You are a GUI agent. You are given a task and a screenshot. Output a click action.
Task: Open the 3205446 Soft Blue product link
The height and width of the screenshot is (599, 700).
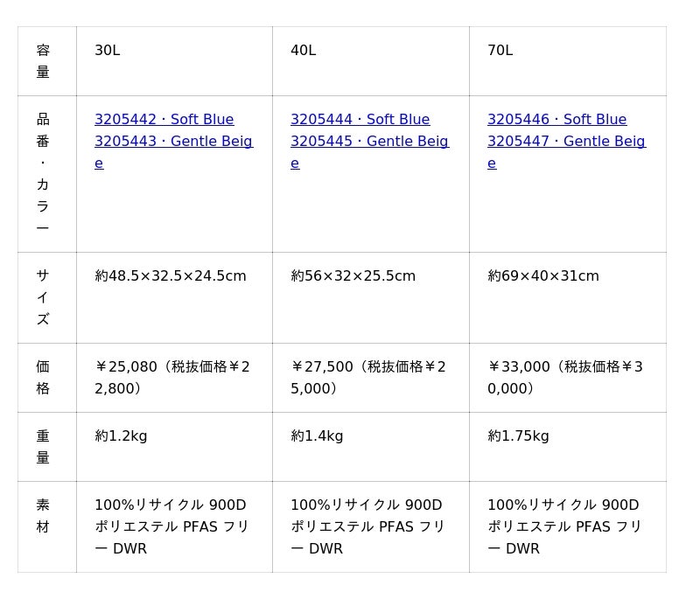coord(556,119)
